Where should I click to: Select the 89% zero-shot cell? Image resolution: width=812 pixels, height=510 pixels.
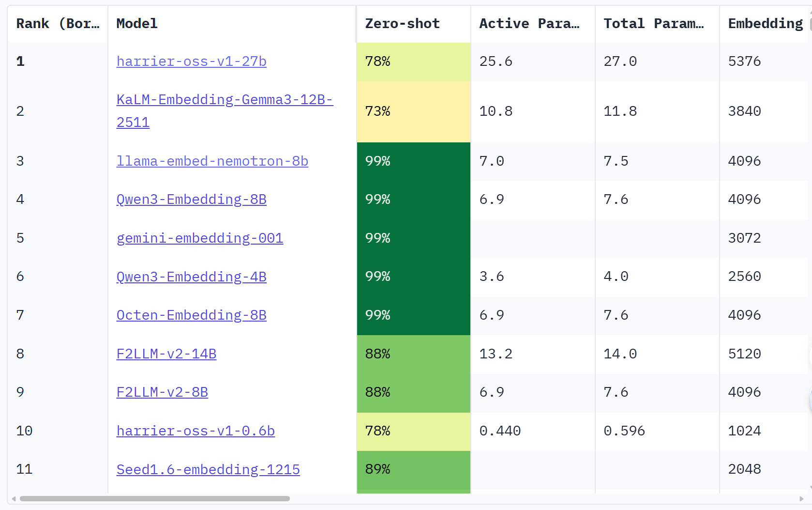coord(414,470)
